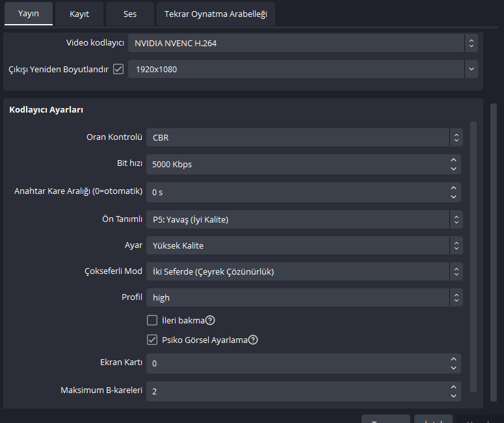Screen dimensions: 504x423
Task: Click the Bit hızı input field
Action: click(296, 164)
